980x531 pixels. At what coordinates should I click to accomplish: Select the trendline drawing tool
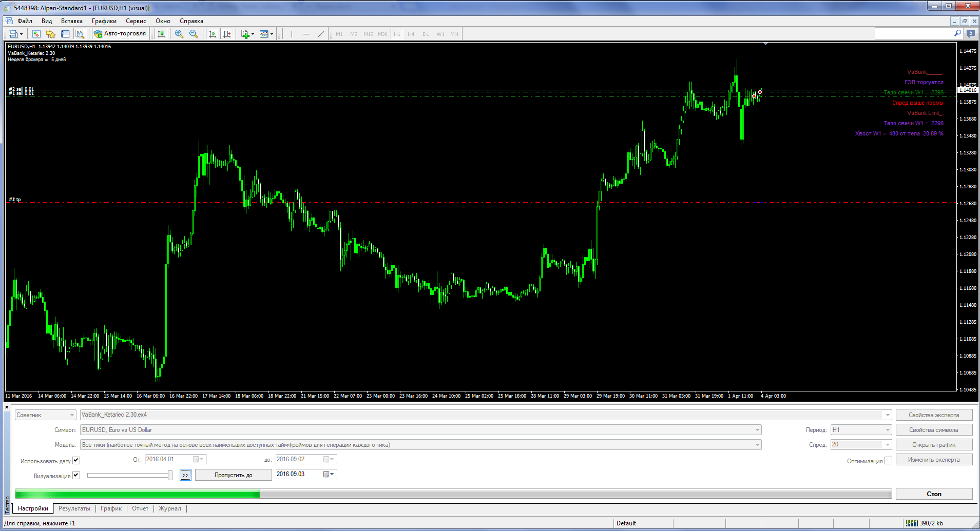[x=321, y=34]
